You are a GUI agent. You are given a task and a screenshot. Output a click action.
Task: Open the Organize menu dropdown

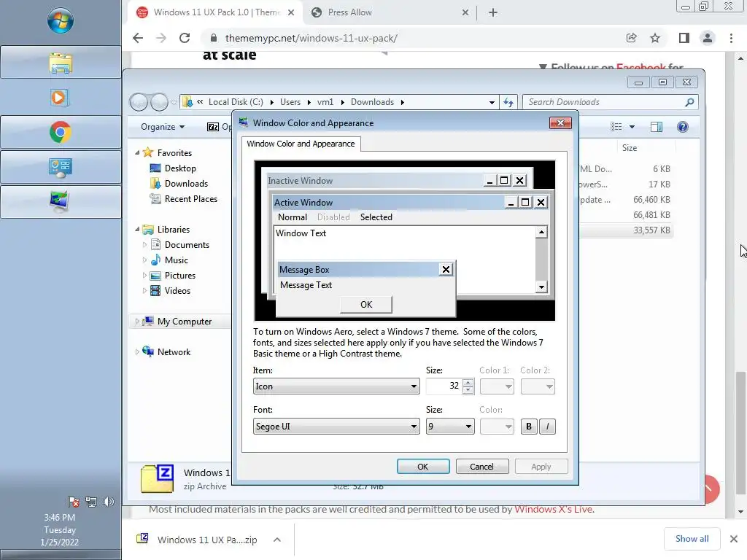coord(163,127)
